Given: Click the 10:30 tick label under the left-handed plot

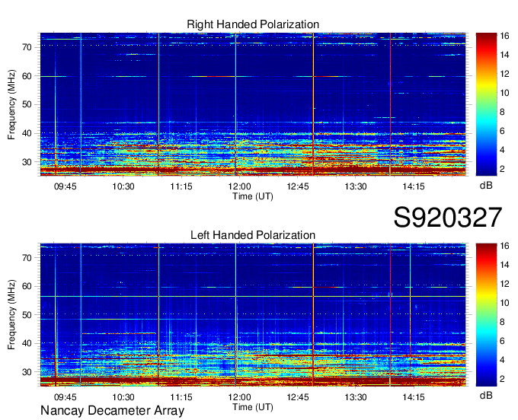Looking at the screenshot, I should click(123, 397).
